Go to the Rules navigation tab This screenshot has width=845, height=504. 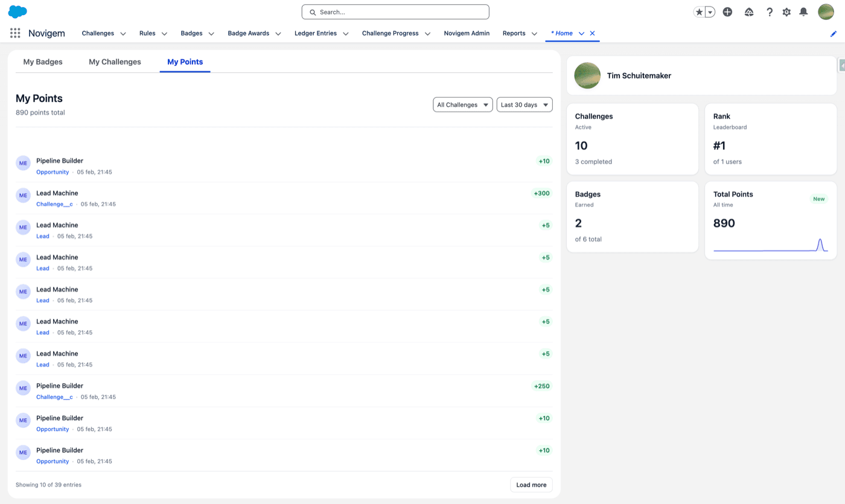(147, 33)
